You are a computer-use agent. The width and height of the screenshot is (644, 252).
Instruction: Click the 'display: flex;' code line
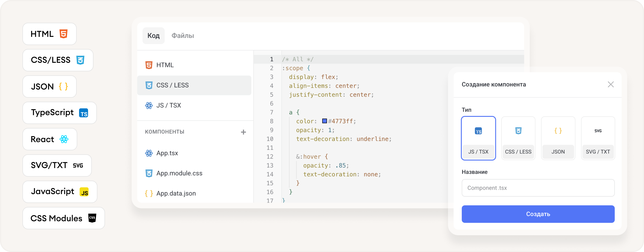(313, 77)
